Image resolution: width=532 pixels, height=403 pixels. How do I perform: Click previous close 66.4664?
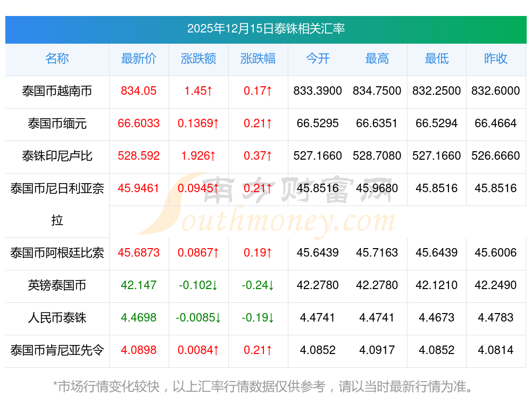496,124
